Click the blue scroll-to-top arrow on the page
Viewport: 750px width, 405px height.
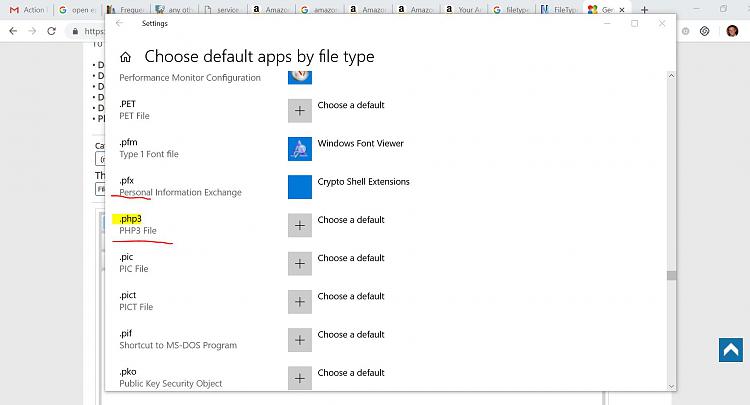[731, 350]
